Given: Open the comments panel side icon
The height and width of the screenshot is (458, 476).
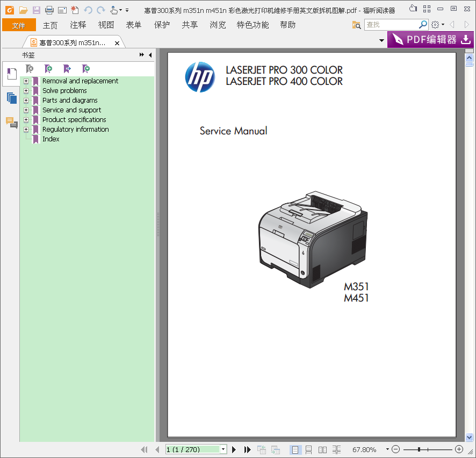Looking at the screenshot, I should coord(12,123).
